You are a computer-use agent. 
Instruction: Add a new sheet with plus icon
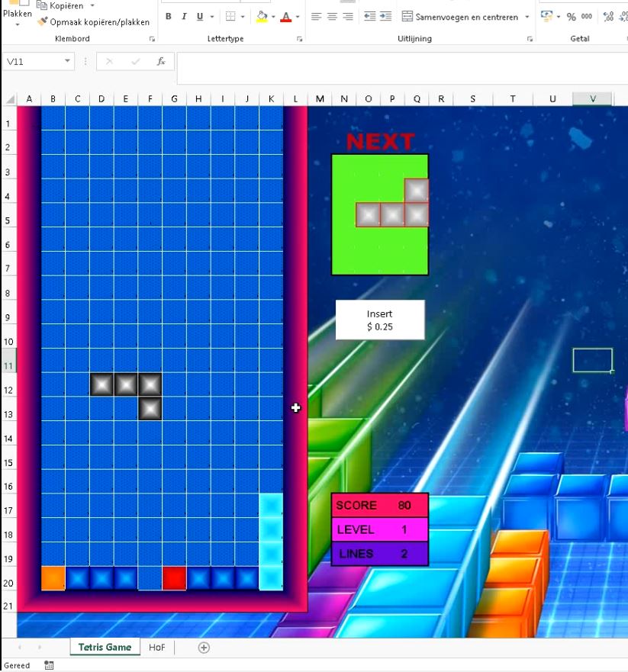pos(204,648)
